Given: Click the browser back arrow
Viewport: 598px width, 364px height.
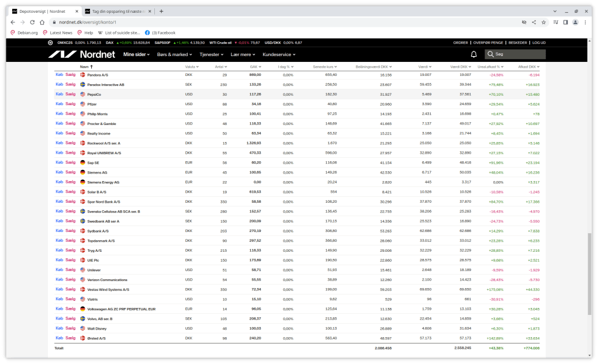Looking at the screenshot, I should point(13,22).
